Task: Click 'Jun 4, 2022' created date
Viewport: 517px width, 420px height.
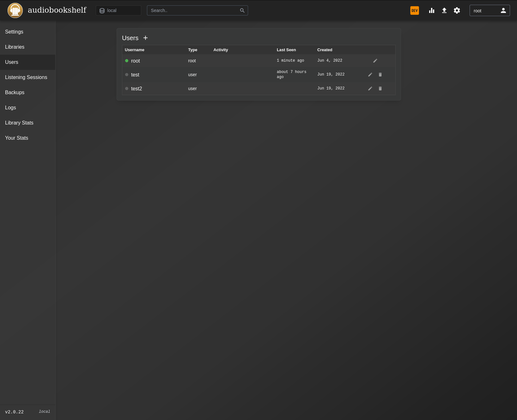Action: point(330,60)
